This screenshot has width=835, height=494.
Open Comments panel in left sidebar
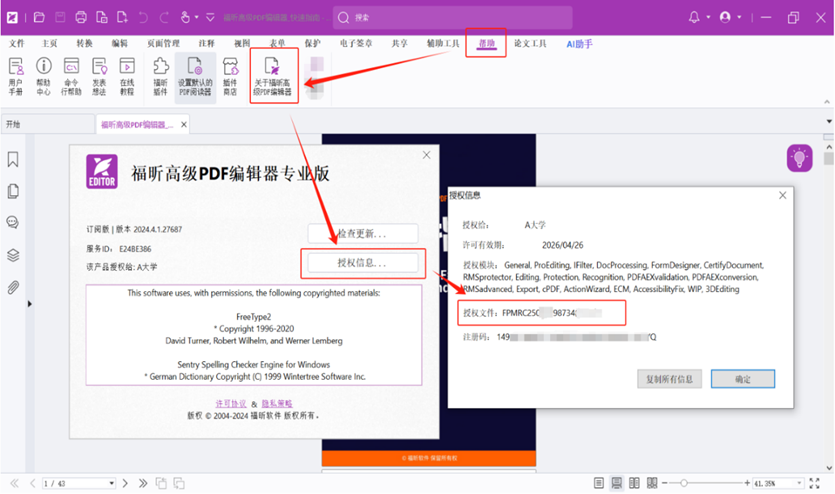point(13,222)
